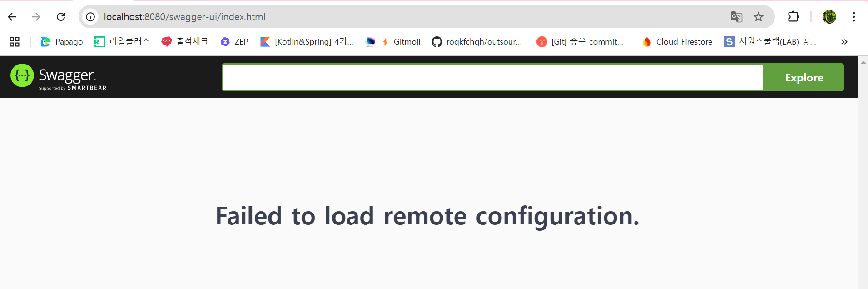Open the Gitmoji bookmark
This screenshot has height=289, width=868.
click(401, 42)
